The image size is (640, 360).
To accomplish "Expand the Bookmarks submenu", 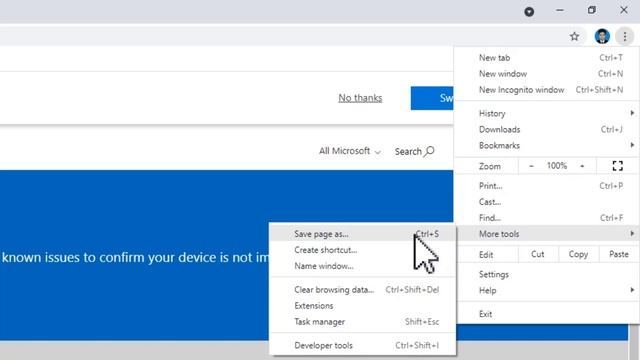I will [547, 145].
